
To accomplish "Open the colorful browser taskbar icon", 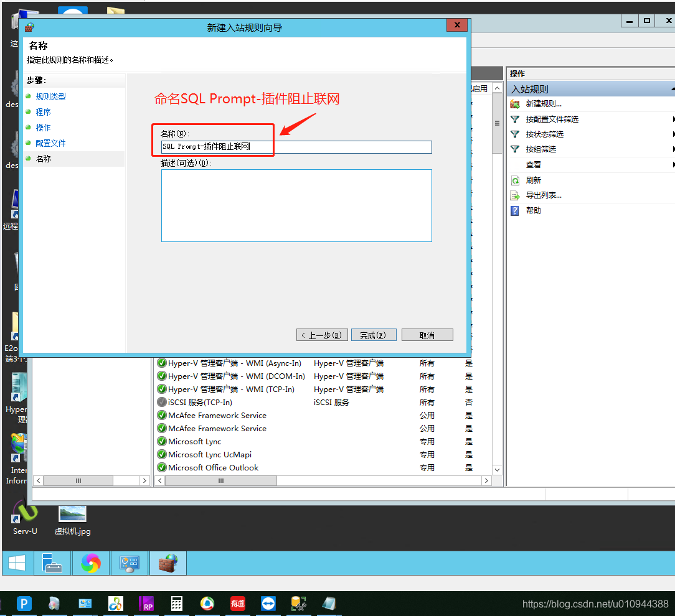I will [x=91, y=562].
